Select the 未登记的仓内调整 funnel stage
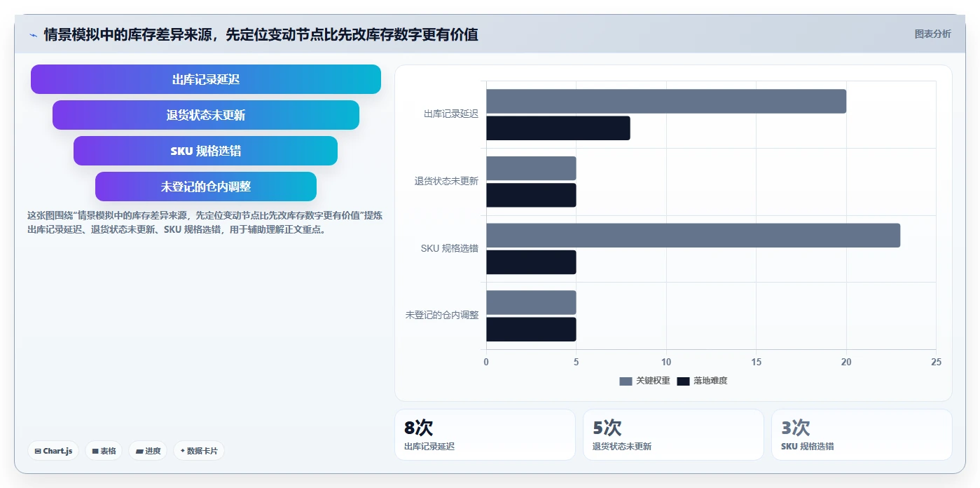Screen dimensions: 980x488 (x=206, y=187)
